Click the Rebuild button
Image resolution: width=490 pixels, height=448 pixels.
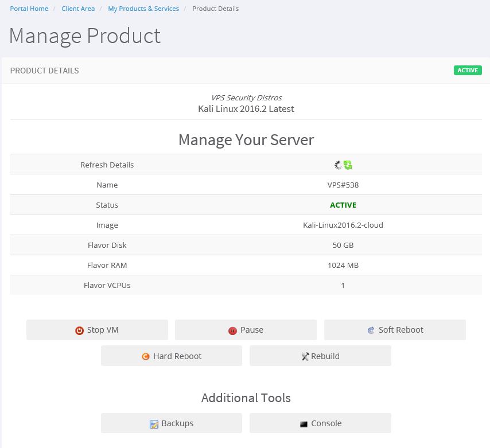click(x=320, y=356)
